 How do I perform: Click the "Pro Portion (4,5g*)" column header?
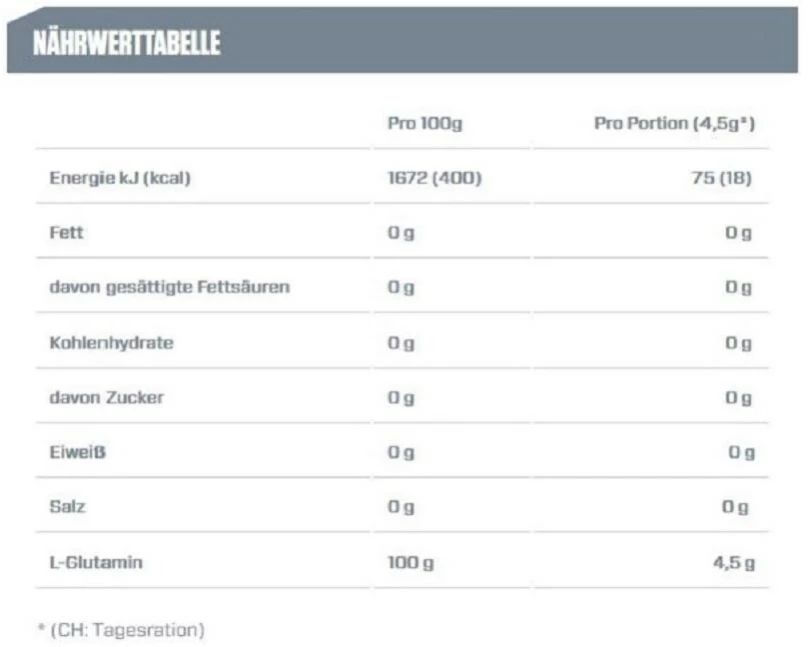[x=674, y=124]
